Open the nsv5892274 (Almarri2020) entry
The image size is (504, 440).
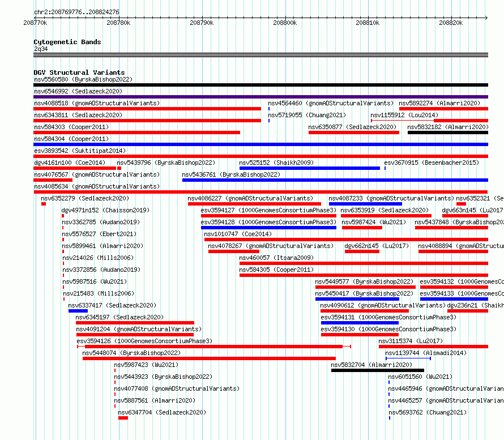(443, 109)
